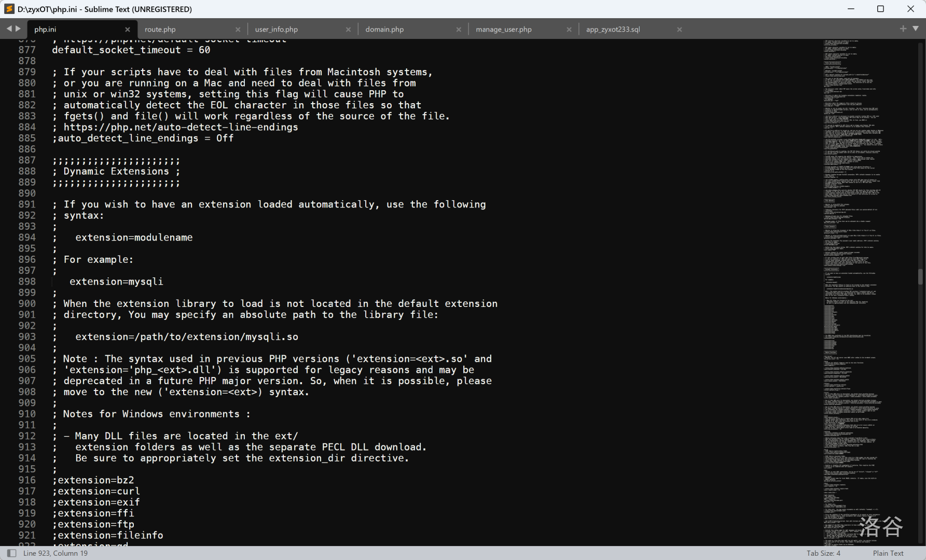926x560 pixels.
Task: Close the app_zyxot233.sql tab
Action: click(680, 30)
